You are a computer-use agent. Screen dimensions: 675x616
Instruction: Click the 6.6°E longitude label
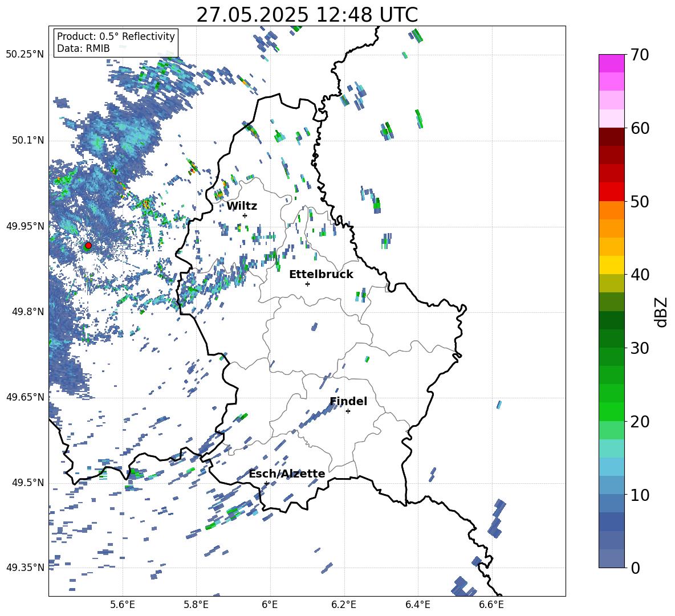pyautogui.click(x=491, y=605)
